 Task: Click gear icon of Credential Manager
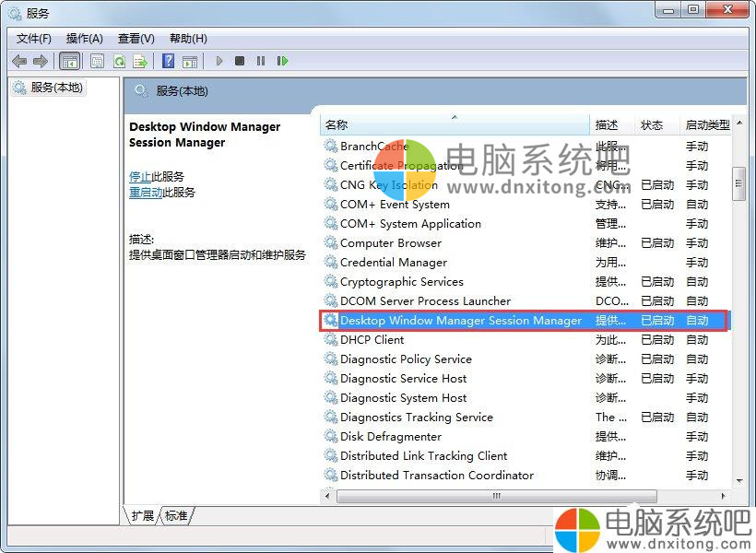coord(331,262)
